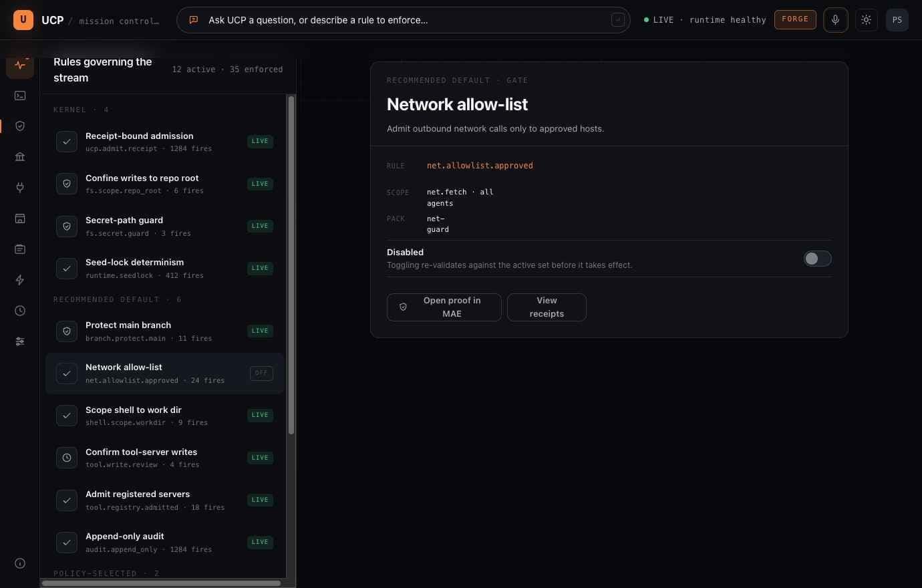Click LIVE badge on Admit registered servers
Image resolution: width=922 pixels, height=588 pixels.
point(260,500)
